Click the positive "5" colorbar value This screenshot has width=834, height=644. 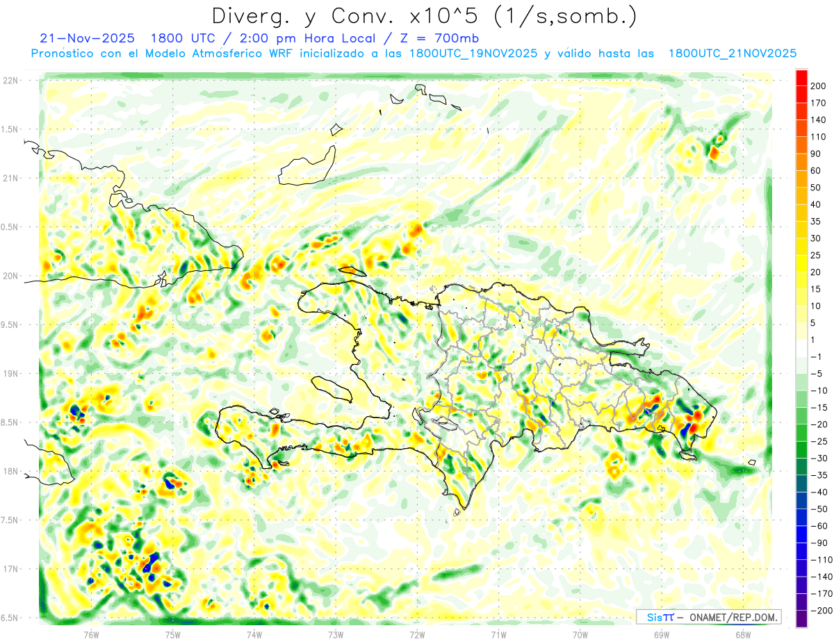click(x=813, y=323)
